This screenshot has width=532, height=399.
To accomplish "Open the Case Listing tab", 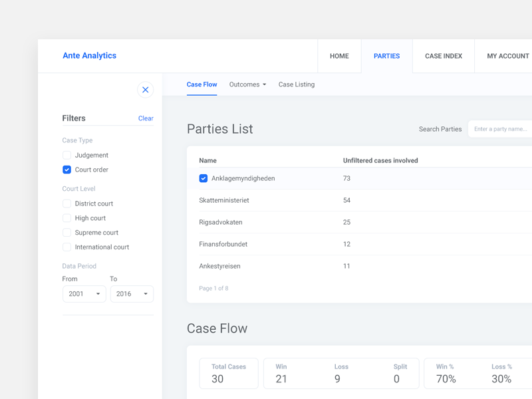I will tap(297, 84).
